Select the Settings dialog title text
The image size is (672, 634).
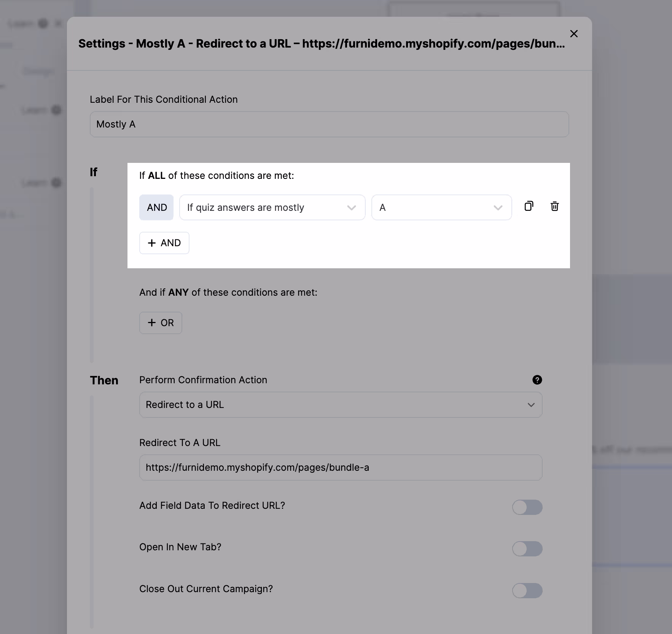(x=322, y=43)
